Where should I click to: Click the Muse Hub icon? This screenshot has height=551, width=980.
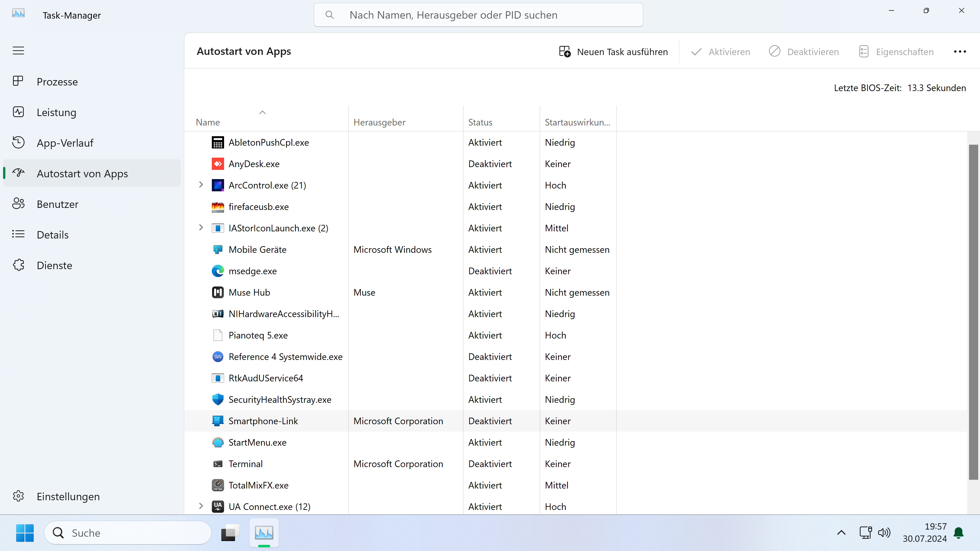tap(218, 292)
